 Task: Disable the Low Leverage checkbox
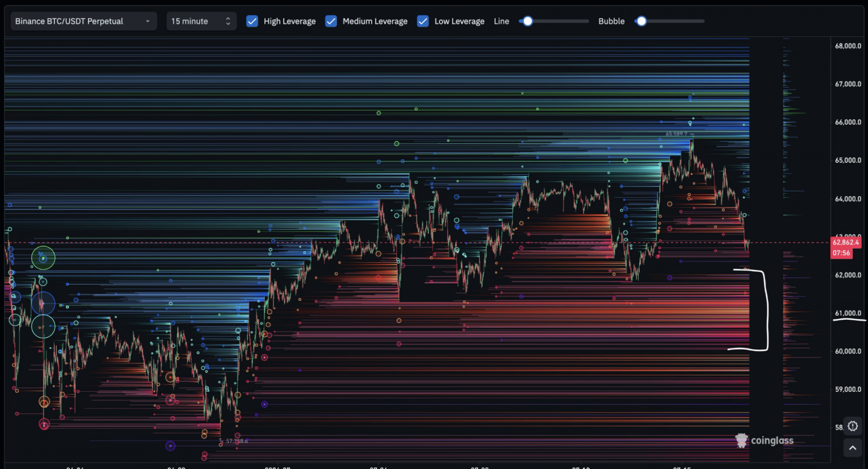click(423, 21)
